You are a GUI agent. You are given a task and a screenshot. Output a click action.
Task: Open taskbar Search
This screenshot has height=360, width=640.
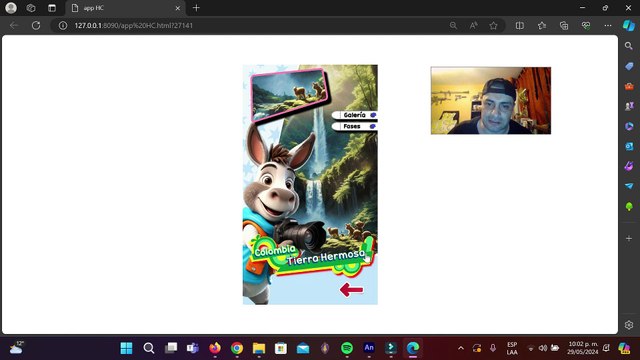click(149, 348)
